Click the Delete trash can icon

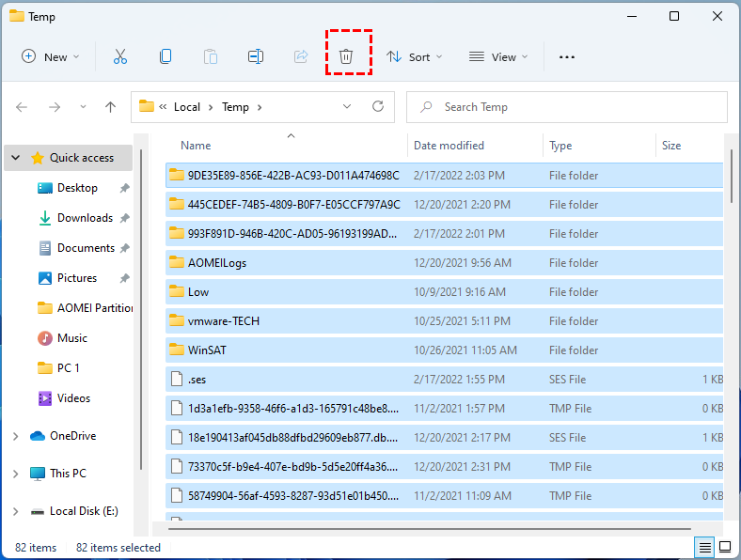click(x=346, y=56)
